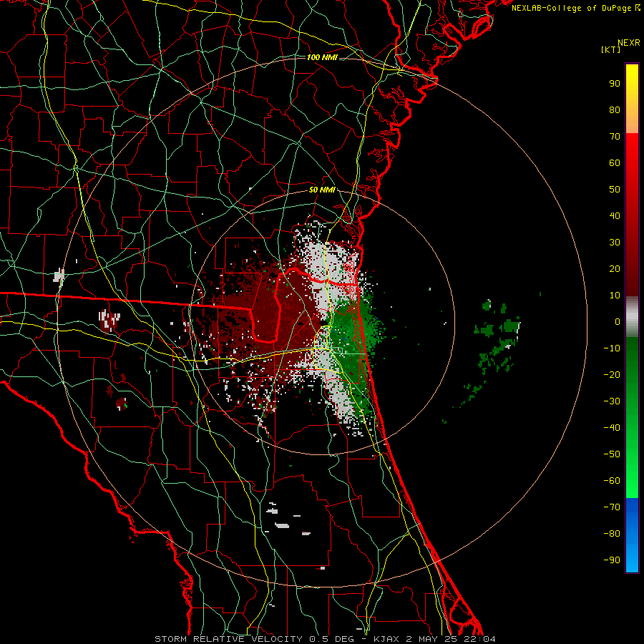Click the 50 NMI range ring label

coord(322,190)
